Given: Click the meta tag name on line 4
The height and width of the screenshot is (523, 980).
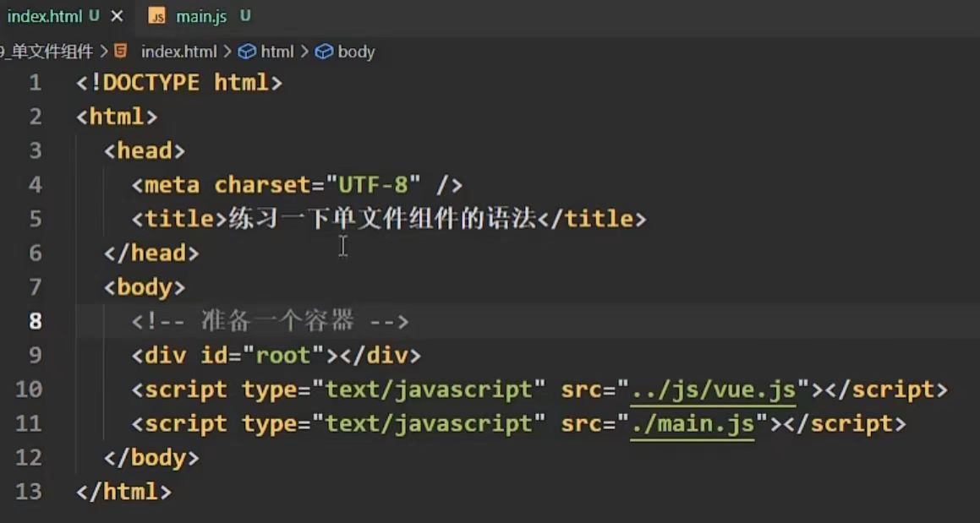Looking at the screenshot, I should tap(172, 185).
